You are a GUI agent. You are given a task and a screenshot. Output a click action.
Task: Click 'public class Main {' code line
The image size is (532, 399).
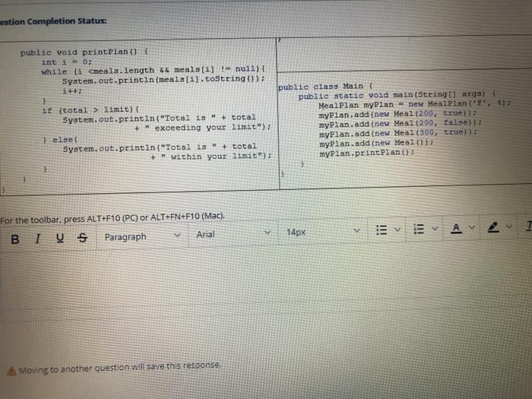tap(326, 87)
